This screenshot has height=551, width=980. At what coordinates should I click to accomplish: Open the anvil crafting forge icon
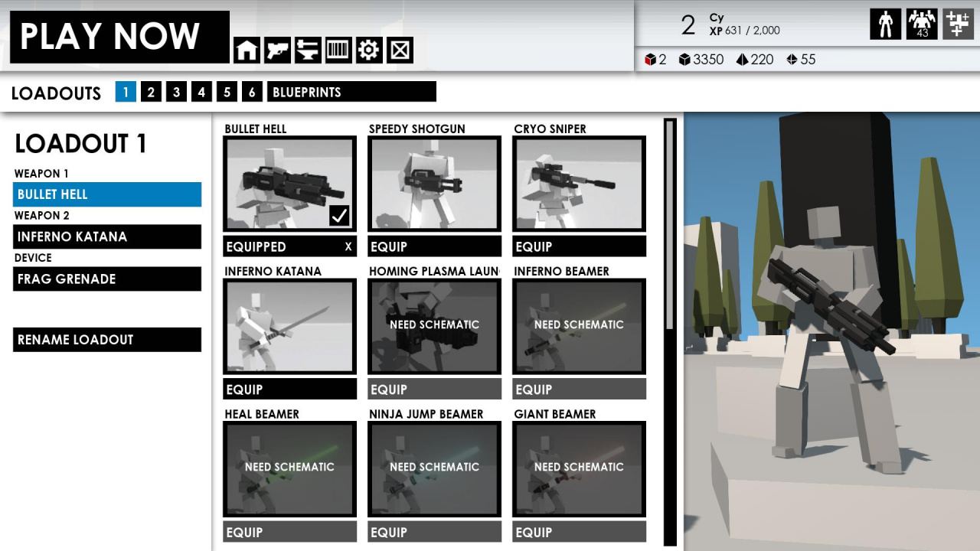pyautogui.click(x=308, y=51)
